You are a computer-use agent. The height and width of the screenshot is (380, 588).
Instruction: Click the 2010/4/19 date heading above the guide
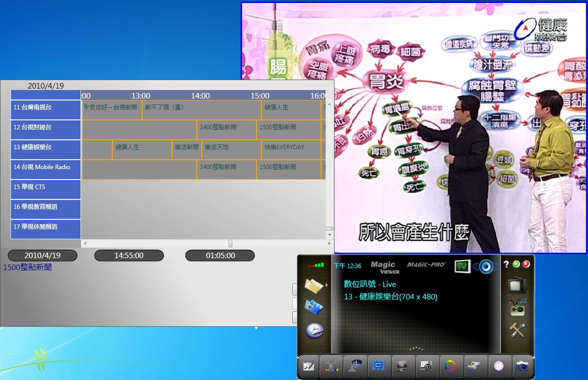point(46,86)
